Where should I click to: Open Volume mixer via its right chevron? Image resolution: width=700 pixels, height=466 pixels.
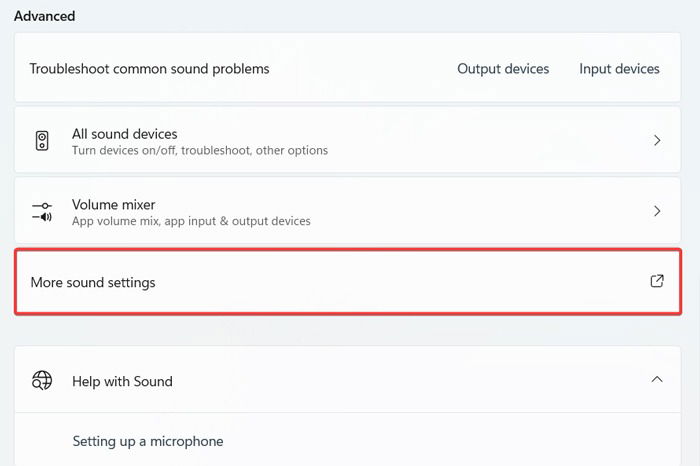(657, 211)
